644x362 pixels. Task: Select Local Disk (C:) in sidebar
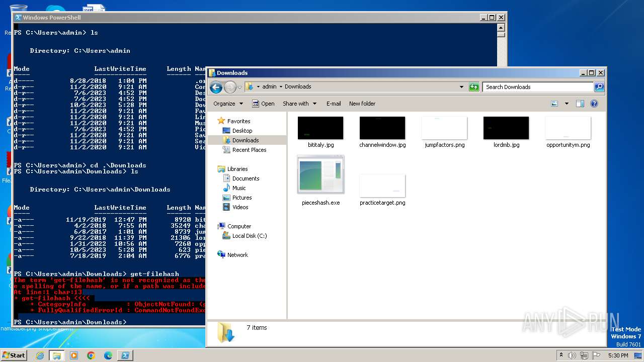pos(250,236)
